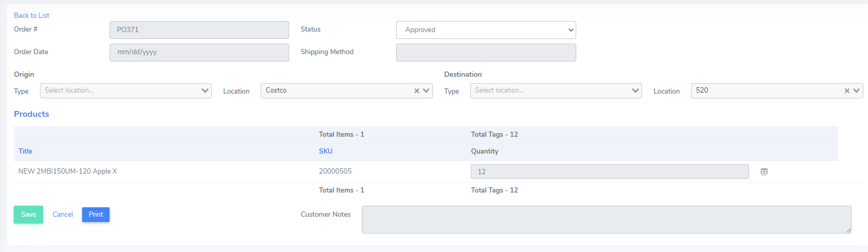Open the Approved status dropdown
The image size is (868, 252).
click(486, 30)
